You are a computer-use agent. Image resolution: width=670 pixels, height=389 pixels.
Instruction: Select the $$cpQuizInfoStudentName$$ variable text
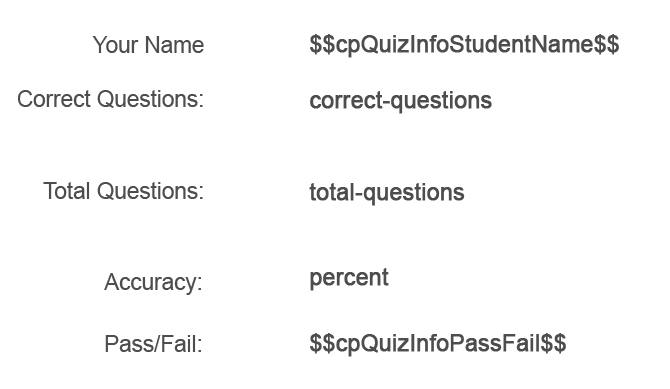pos(464,44)
